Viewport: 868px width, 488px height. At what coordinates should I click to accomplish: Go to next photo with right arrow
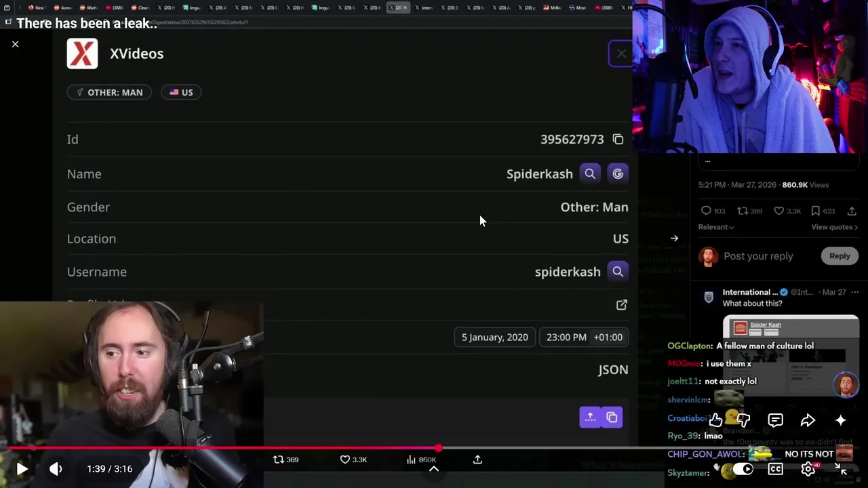coord(674,239)
